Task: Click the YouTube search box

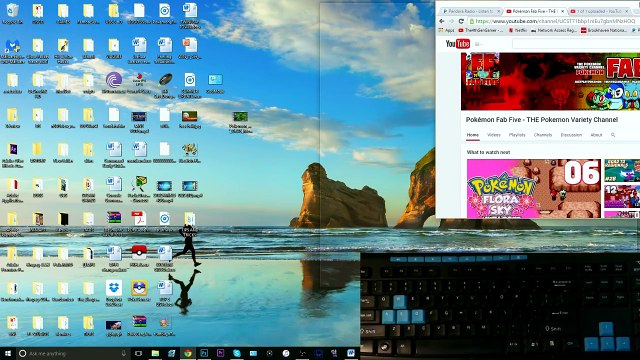Action: [576, 44]
